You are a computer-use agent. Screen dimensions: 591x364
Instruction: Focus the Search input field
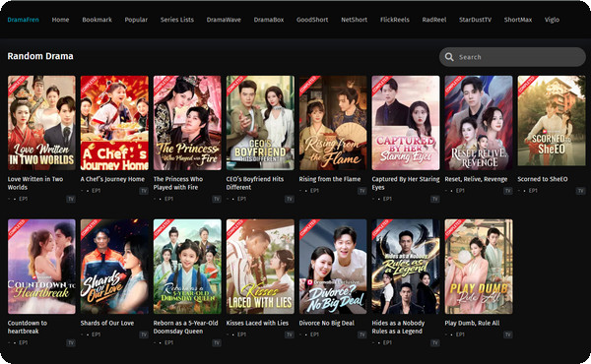pos(512,57)
